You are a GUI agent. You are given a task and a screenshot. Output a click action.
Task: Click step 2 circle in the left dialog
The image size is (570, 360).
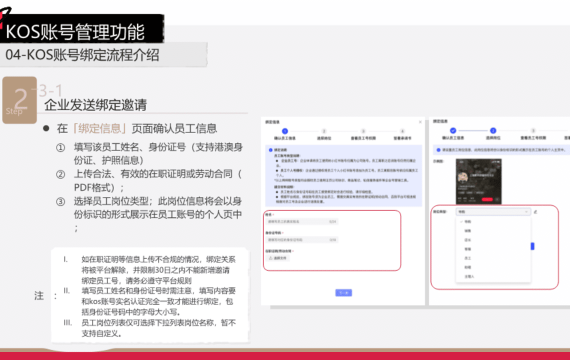point(324,131)
